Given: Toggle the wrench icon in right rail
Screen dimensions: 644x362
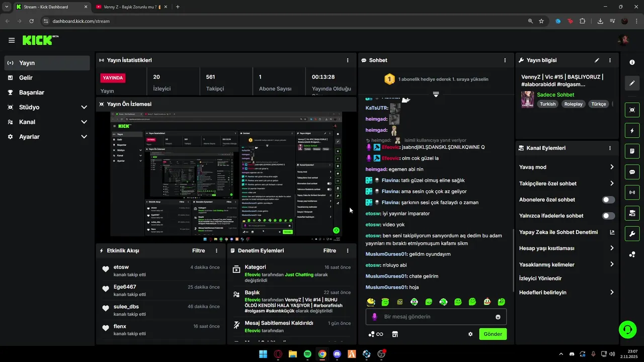Looking at the screenshot, I should [632, 233].
